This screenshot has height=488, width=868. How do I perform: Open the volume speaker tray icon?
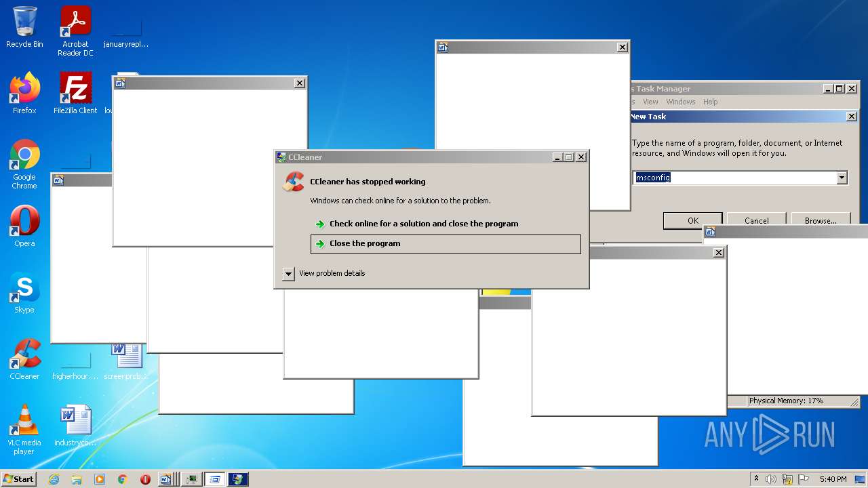pyautogui.click(x=771, y=479)
